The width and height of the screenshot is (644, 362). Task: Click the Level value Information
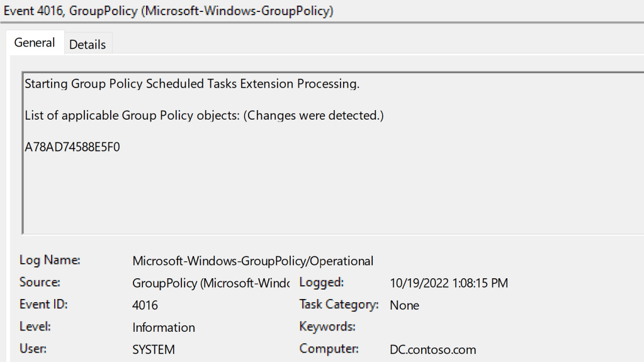[163, 327]
